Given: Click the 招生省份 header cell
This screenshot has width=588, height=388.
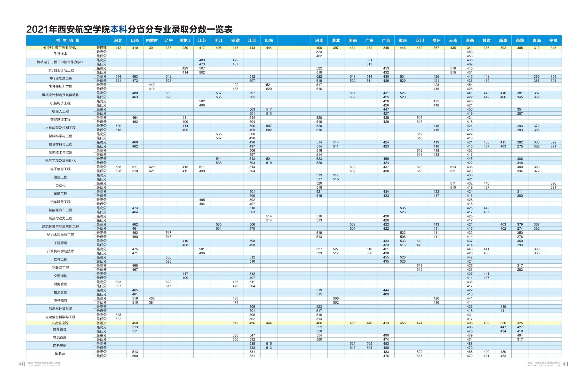Looking at the screenshot, I should (68, 40).
